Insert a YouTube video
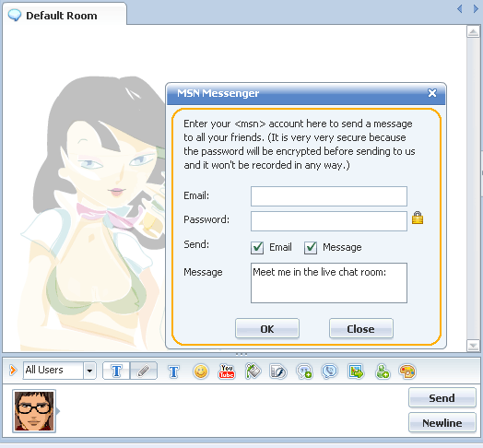483x448 pixels. pos(227,371)
